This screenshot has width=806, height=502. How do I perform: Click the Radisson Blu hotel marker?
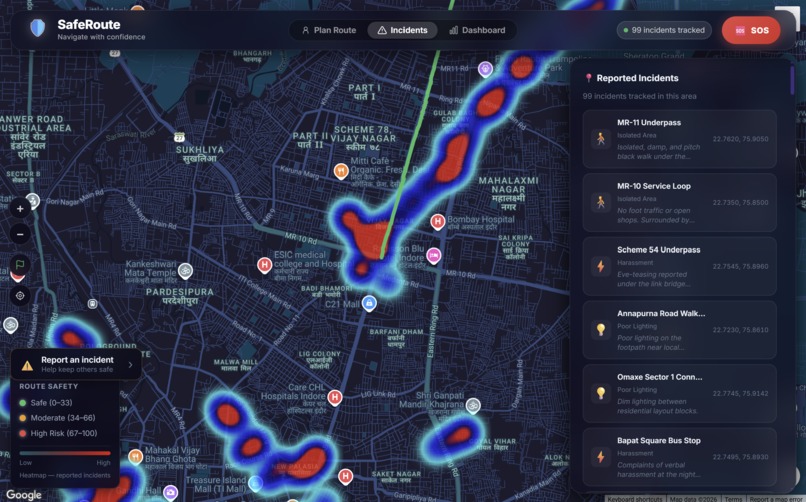click(434, 255)
